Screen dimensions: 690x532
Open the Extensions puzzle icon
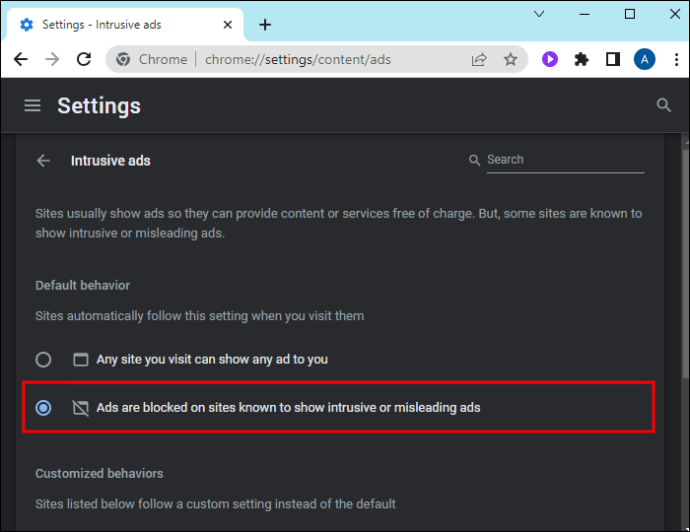(581, 60)
